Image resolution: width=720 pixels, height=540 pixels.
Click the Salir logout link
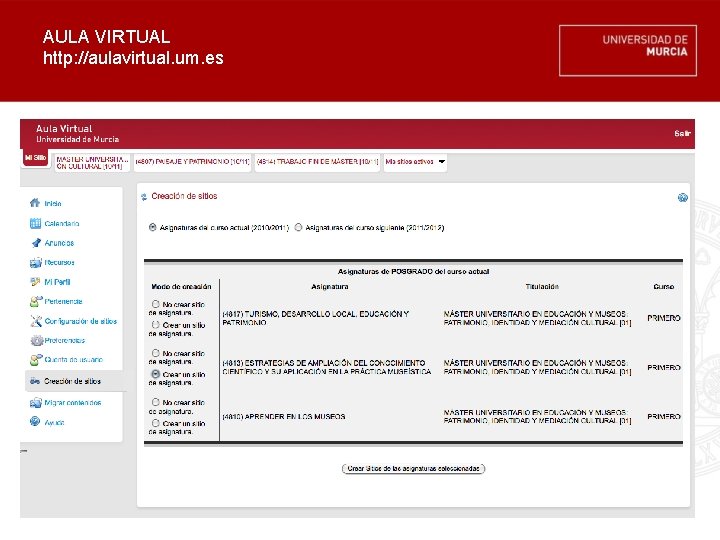(x=682, y=133)
